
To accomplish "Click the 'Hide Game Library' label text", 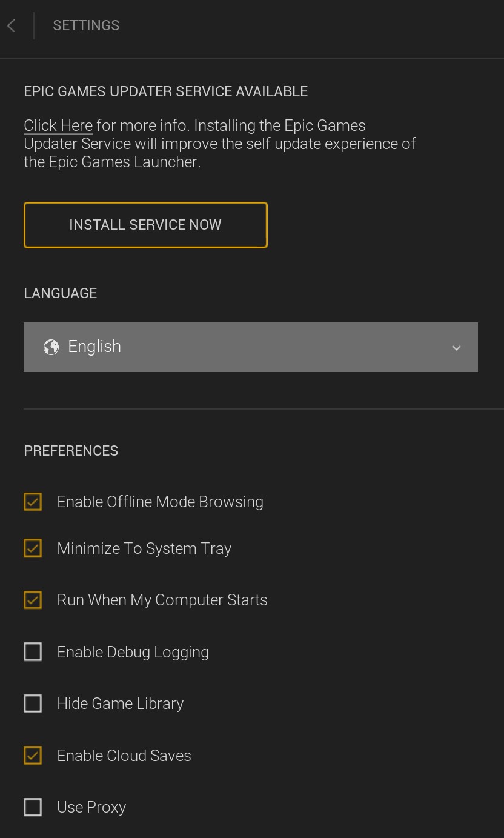I will coord(120,703).
